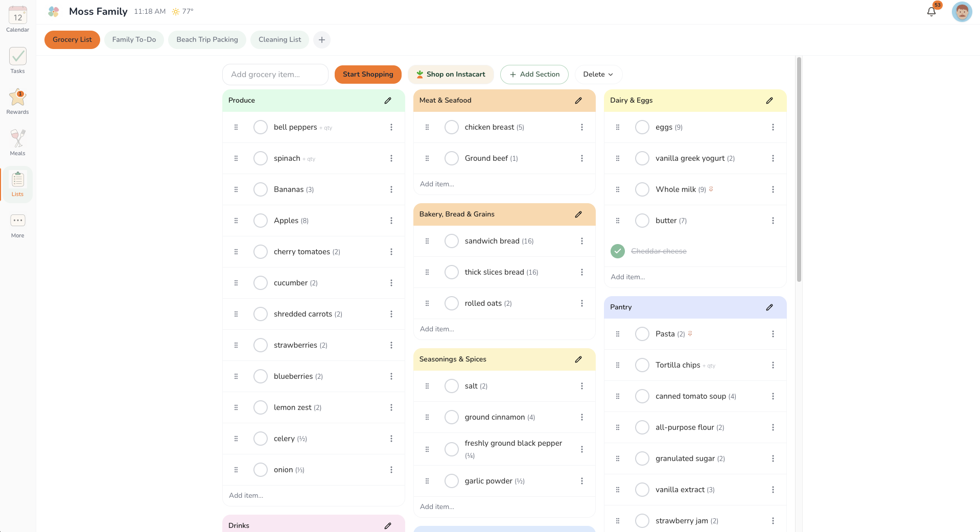Image resolution: width=980 pixels, height=532 pixels.
Task: Uncheck Cheddar cheese
Action: point(618,251)
